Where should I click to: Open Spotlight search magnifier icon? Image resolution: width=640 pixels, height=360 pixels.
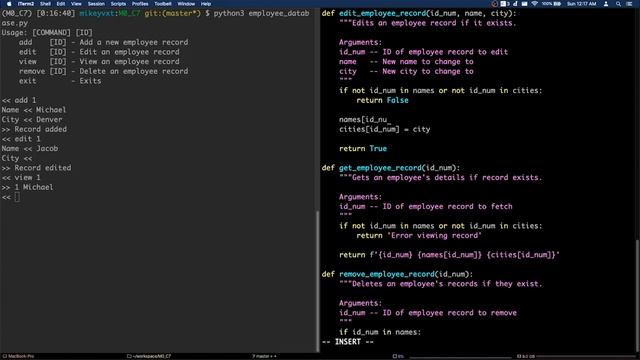618,4
